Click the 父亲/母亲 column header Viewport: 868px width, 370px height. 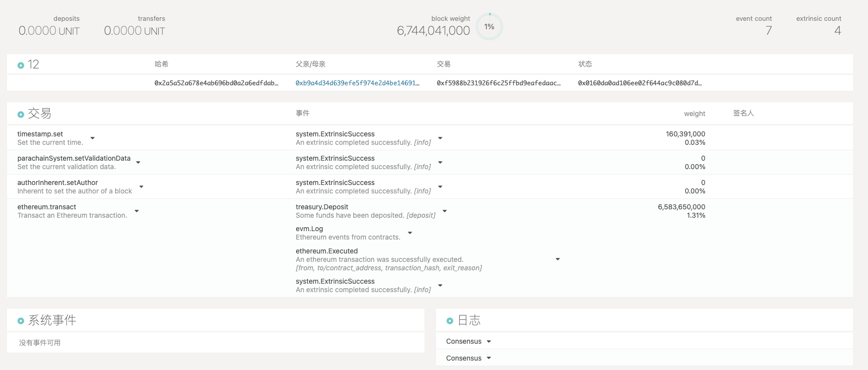[x=310, y=64]
